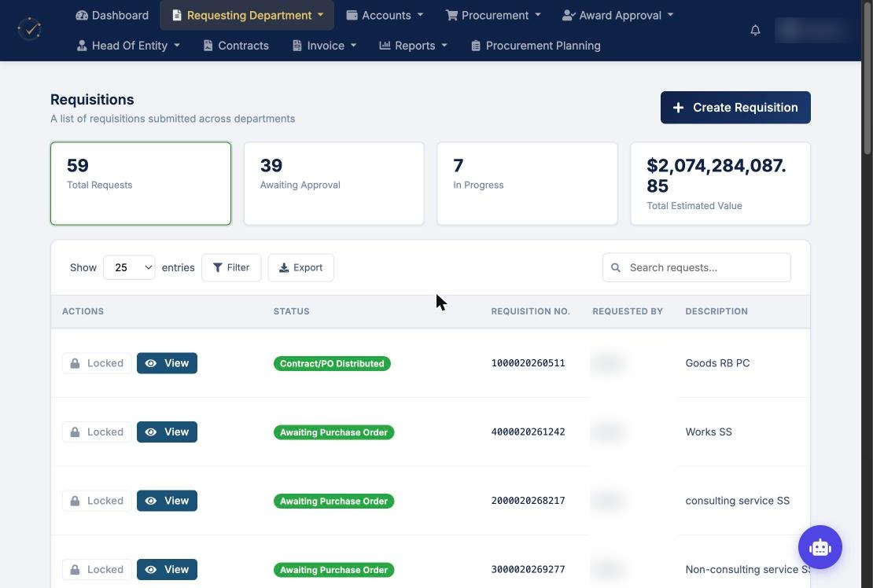Click the Invoice document icon

click(297, 46)
